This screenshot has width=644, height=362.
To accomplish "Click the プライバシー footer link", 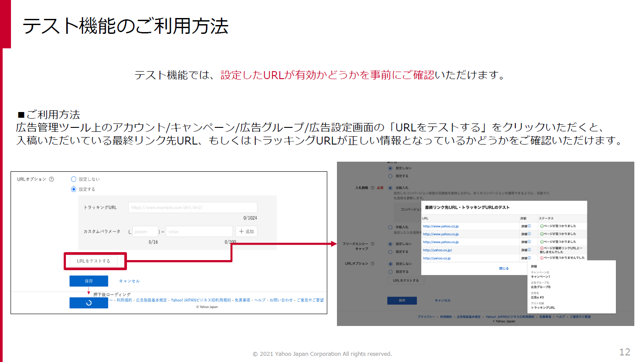I will pyautogui.click(x=426, y=317).
